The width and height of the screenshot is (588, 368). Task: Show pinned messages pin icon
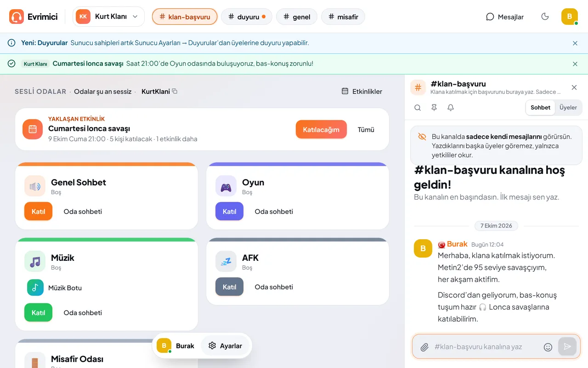pos(434,108)
